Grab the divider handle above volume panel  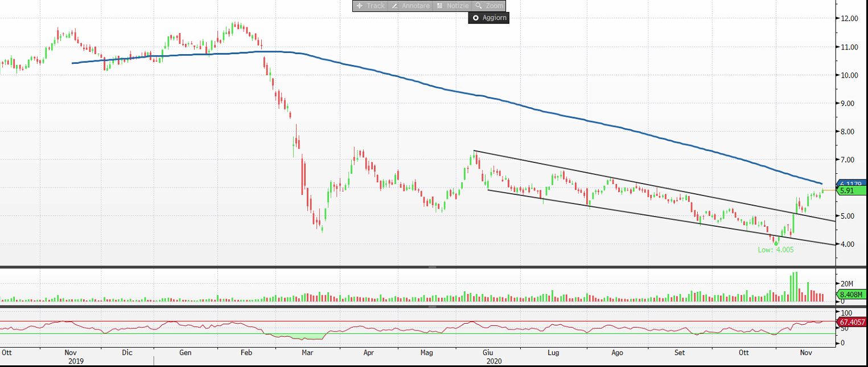coord(433,267)
